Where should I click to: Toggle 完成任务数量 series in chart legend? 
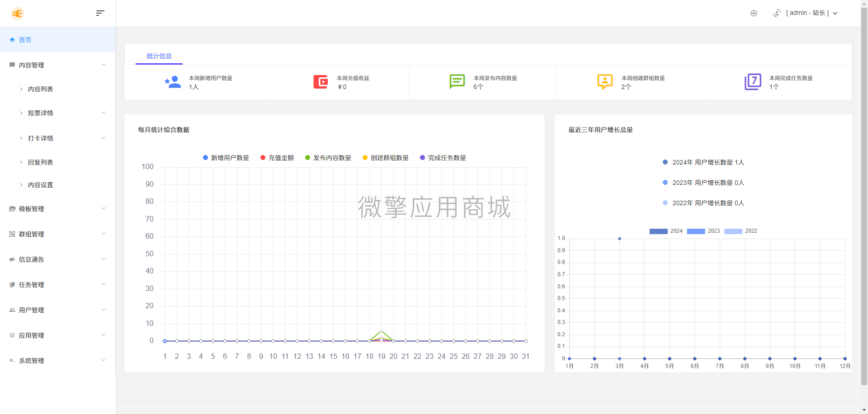[x=443, y=158]
